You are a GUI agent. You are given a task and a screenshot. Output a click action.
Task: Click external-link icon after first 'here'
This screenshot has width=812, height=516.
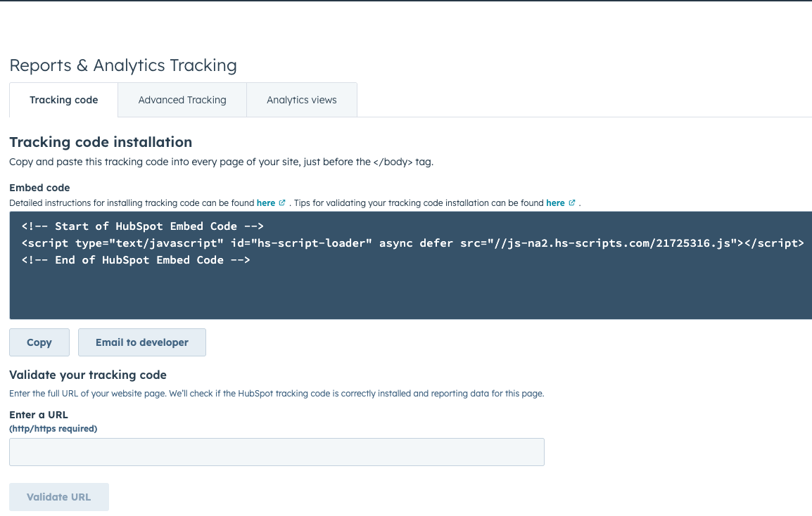pos(282,203)
